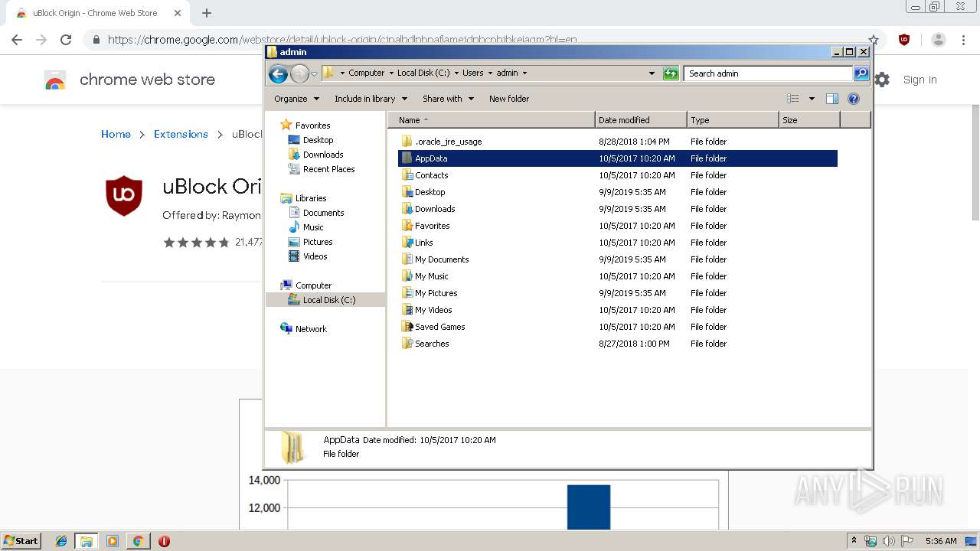Click the refresh button in Explorer address bar
This screenshot has height=551, width=980.
(x=671, y=73)
